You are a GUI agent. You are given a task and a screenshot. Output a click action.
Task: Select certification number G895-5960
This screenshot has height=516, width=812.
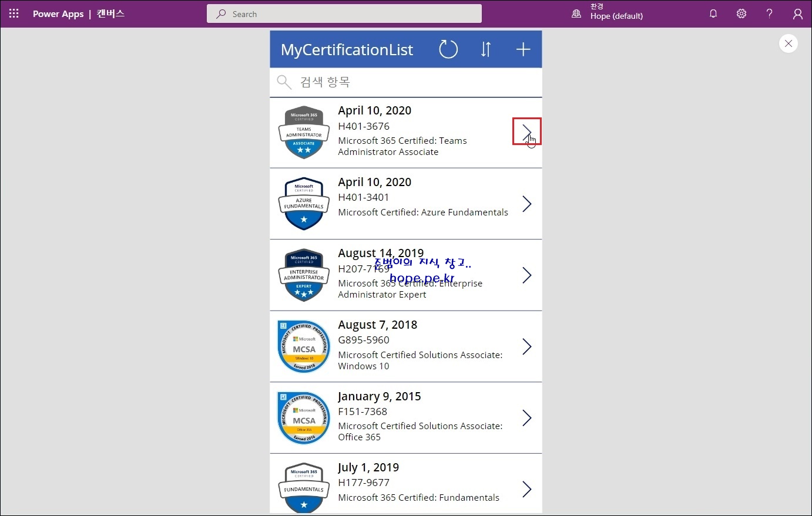364,340
